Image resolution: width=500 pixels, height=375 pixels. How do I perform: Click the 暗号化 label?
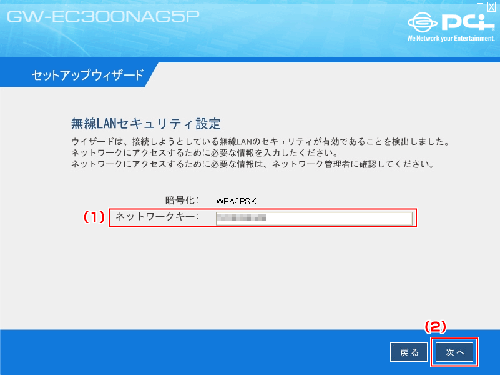(x=182, y=200)
